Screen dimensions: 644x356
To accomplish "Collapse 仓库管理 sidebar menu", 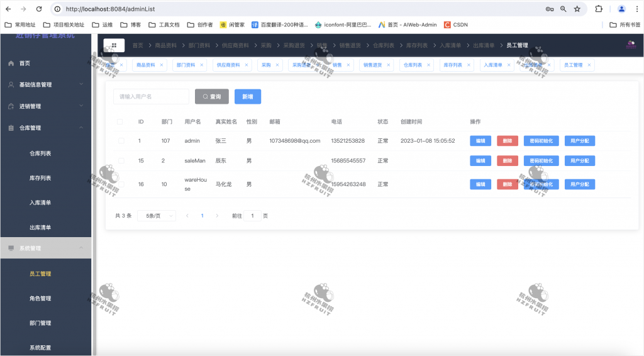I will pyautogui.click(x=45, y=128).
